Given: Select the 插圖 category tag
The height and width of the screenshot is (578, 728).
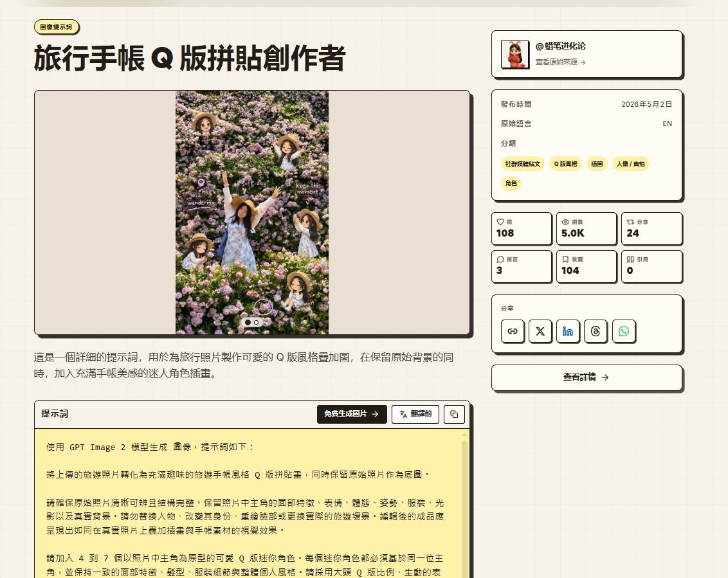Looking at the screenshot, I should (x=597, y=164).
